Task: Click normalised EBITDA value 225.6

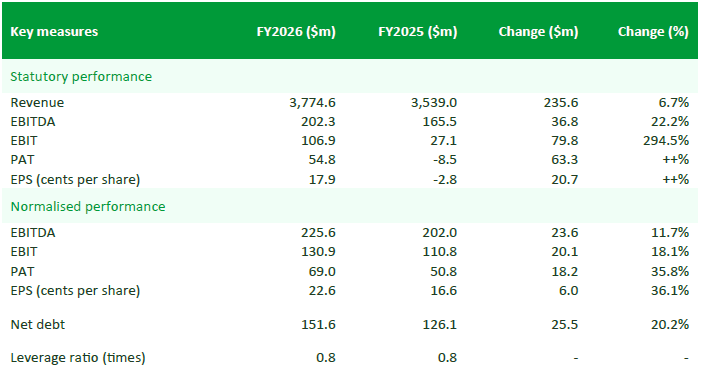Action: coord(318,232)
